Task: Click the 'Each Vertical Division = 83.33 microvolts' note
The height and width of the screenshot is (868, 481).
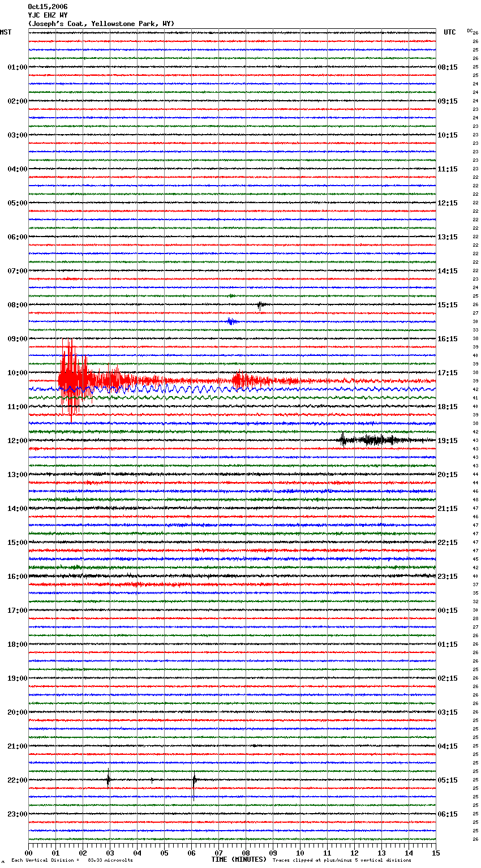Action: click(72, 861)
